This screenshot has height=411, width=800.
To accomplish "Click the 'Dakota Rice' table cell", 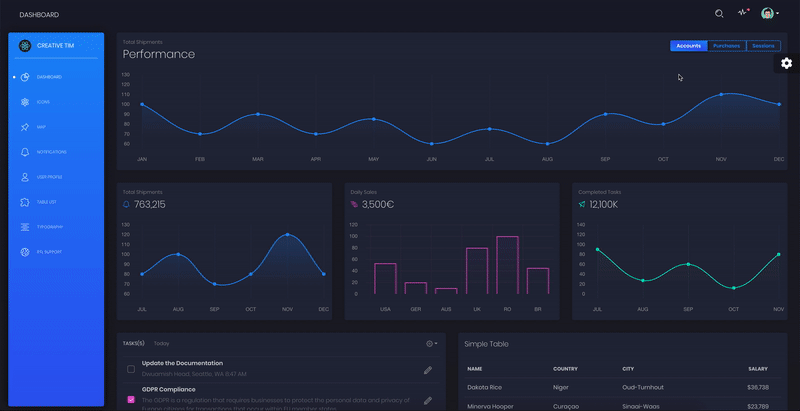I will (485, 388).
